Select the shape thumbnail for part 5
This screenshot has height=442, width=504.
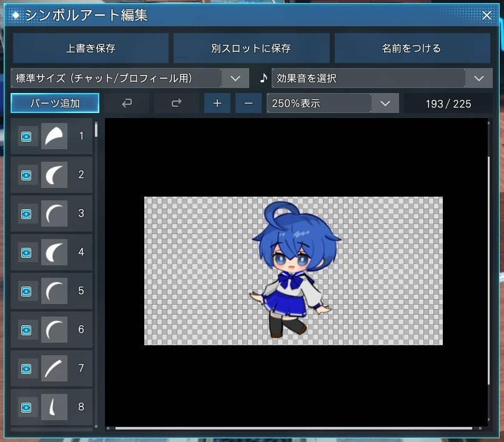(54, 291)
